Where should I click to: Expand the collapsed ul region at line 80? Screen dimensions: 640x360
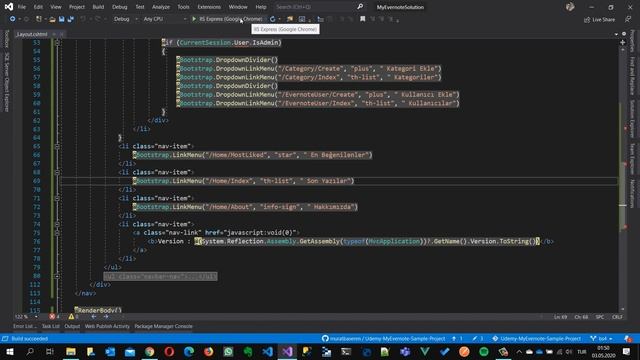click(x=57, y=276)
